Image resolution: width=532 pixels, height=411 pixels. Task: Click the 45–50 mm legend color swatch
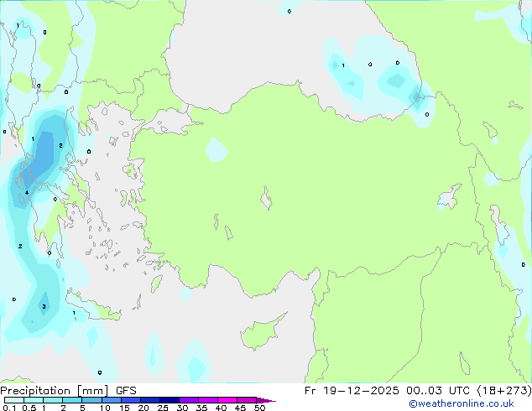click(247, 400)
